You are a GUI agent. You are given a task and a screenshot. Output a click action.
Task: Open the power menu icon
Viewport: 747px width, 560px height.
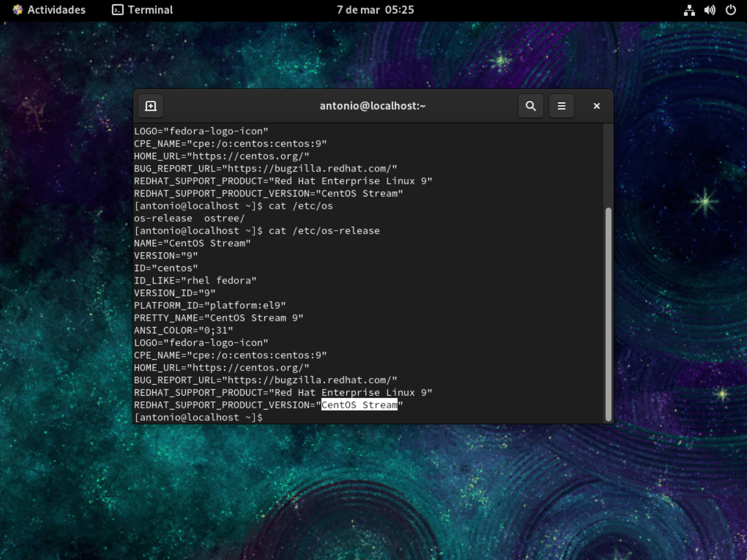tap(731, 10)
